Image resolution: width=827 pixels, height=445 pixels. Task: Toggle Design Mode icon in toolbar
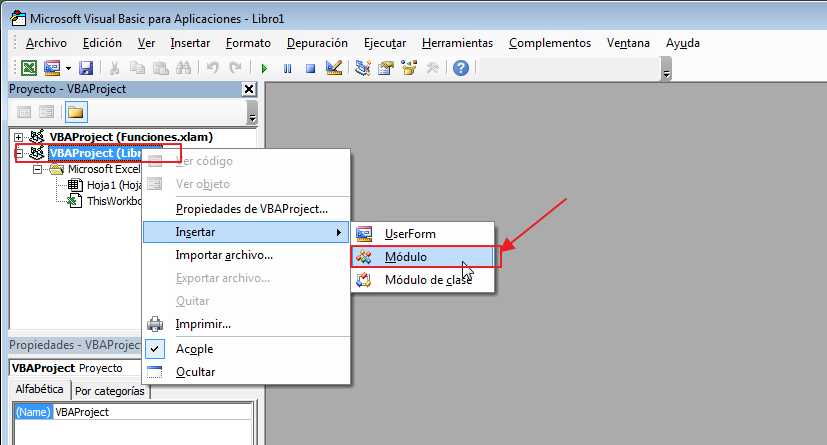pos(334,68)
